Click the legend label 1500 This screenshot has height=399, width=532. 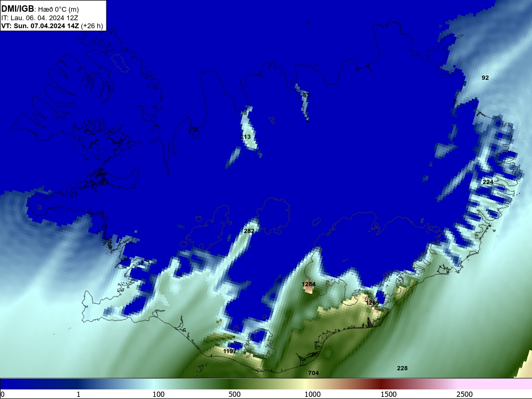(x=388, y=394)
